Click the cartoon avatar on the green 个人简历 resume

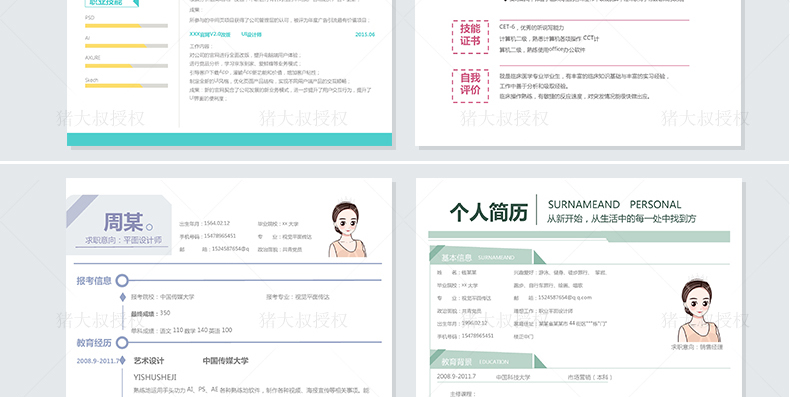click(x=698, y=309)
